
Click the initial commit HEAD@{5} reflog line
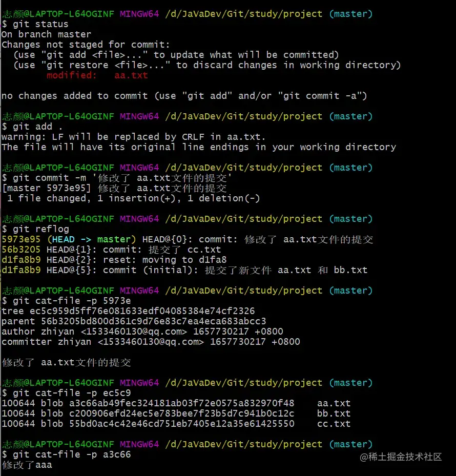[184, 270]
